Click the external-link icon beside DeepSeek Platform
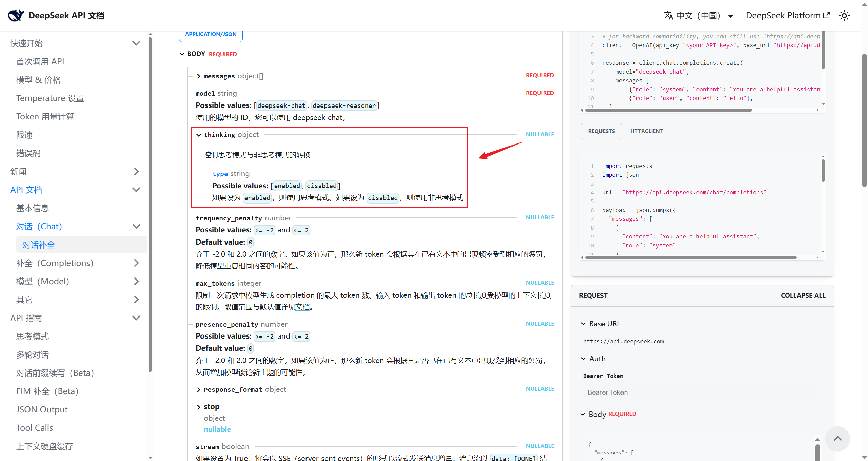Screen dimensions: 868x461 [827, 15]
